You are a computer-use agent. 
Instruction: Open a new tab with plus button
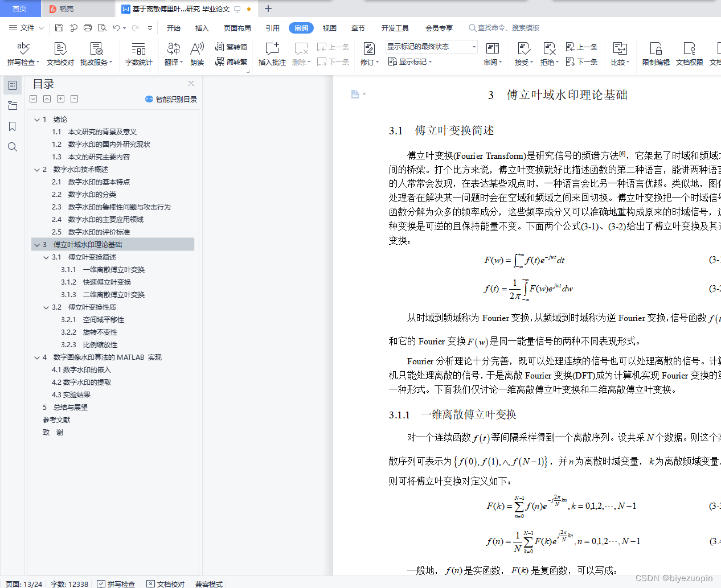[268, 9]
